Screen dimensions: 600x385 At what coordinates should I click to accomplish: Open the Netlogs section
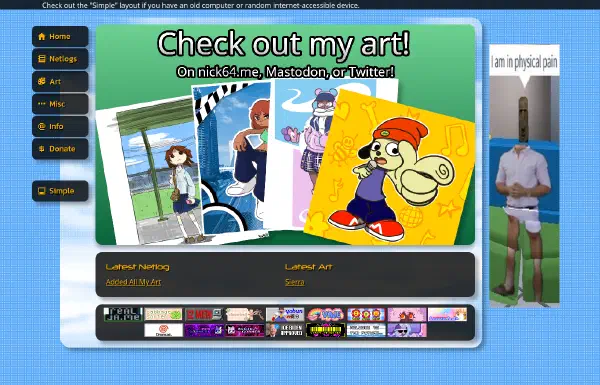[x=60, y=59]
